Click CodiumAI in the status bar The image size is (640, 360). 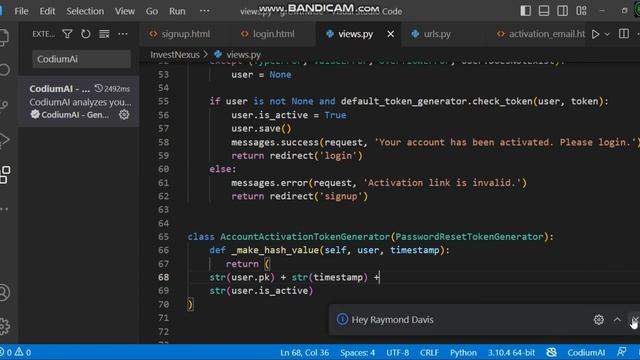tap(586, 353)
